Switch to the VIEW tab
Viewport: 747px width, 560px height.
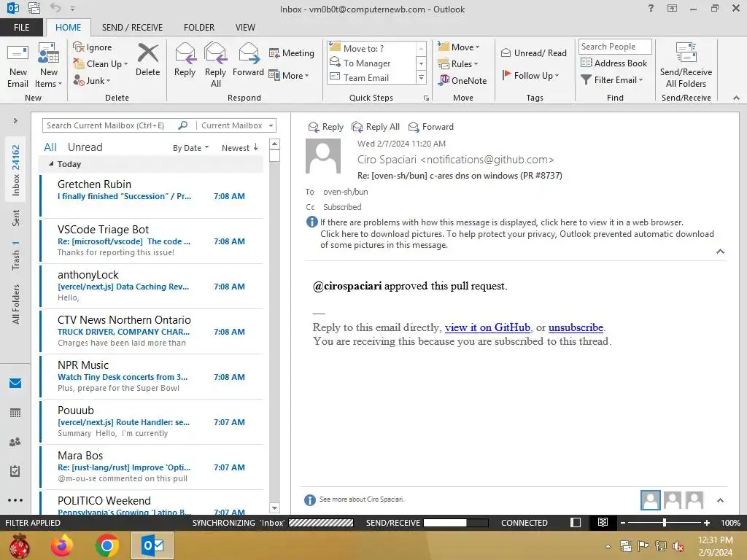(245, 27)
